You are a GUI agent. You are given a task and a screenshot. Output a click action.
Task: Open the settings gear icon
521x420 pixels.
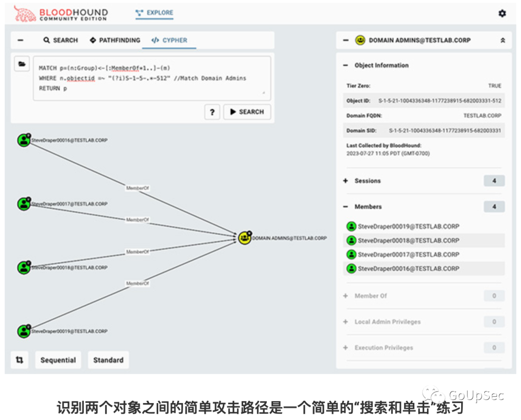(502, 14)
